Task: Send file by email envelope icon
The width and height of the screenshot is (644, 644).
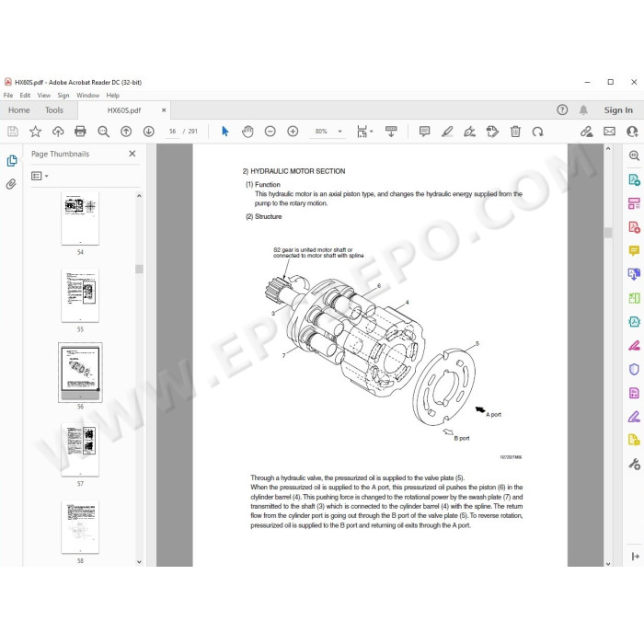Action: [x=609, y=132]
